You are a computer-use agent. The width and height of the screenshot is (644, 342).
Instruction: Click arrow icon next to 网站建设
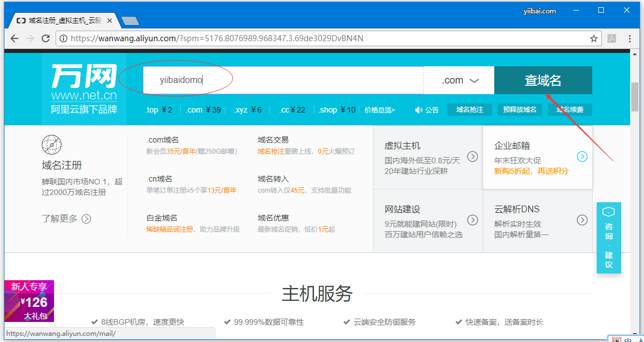472,220
